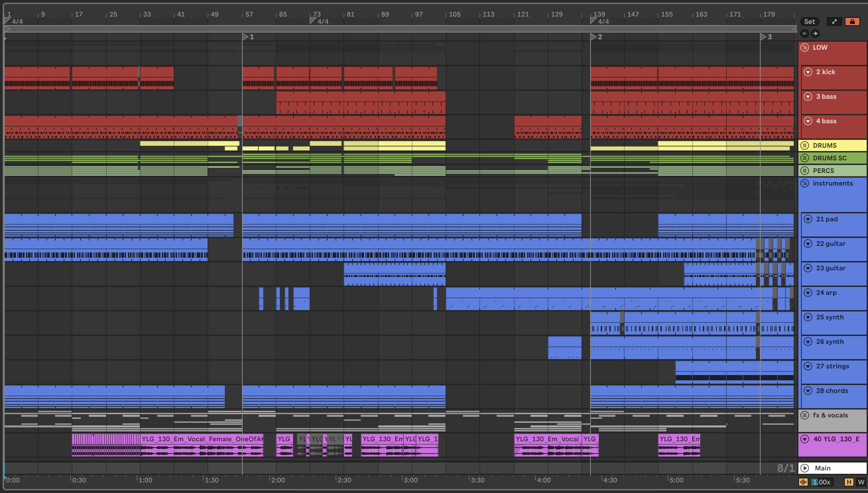Click the Main track play icon
This screenshot has height=493, width=868.
[805, 468]
